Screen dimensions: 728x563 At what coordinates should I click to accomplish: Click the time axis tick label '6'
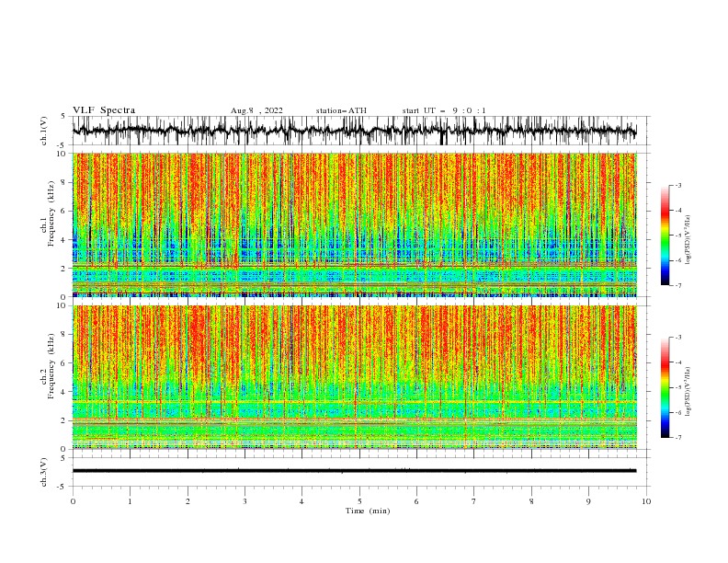point(416,501)
